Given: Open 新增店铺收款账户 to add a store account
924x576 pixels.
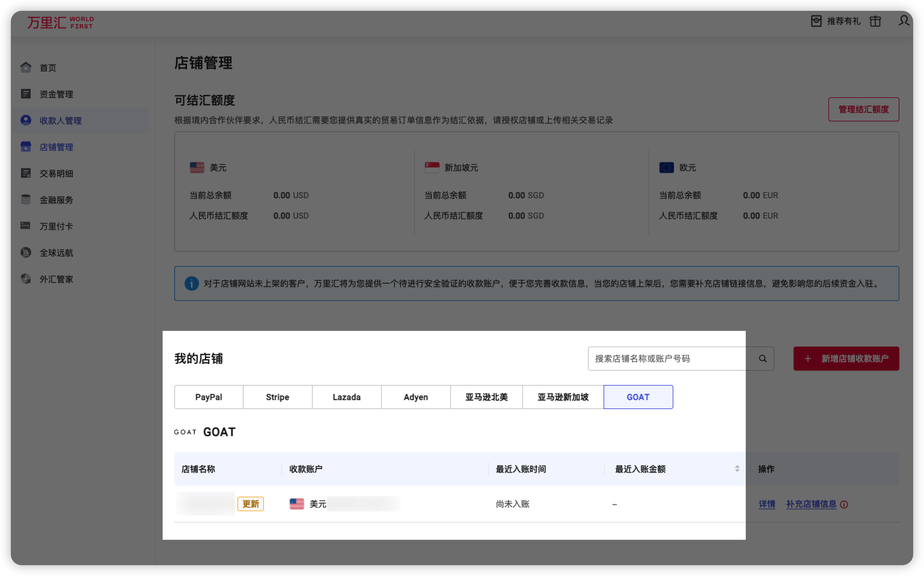Looking at the screenshot, I should tap(846, 359).
